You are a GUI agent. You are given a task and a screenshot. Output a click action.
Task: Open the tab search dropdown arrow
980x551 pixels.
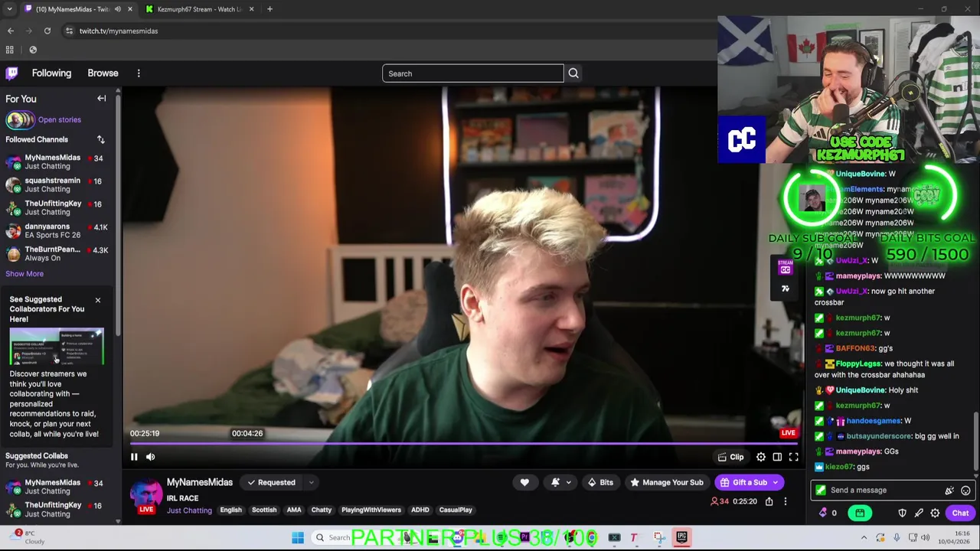click(9, 9)
